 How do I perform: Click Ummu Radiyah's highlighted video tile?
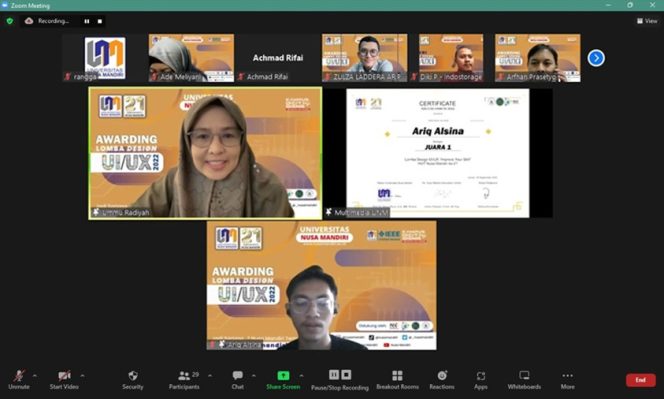205,153
